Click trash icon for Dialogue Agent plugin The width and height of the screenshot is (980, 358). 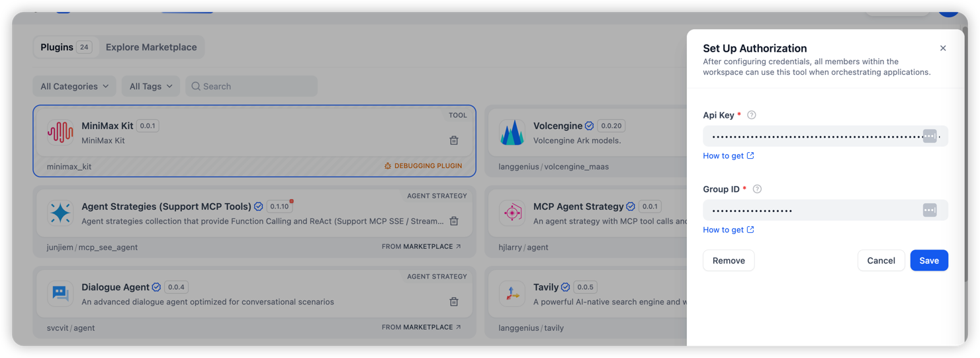click(454, 302)
